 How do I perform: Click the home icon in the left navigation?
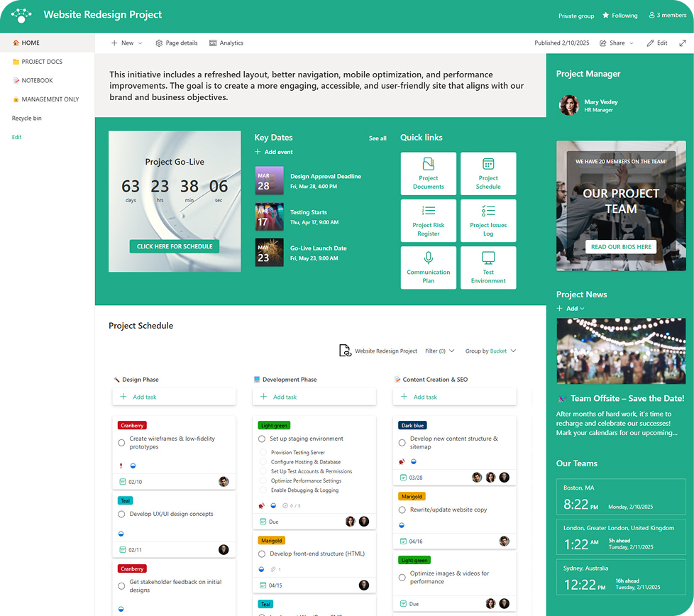pyautogui.click(x=16, y=43)
